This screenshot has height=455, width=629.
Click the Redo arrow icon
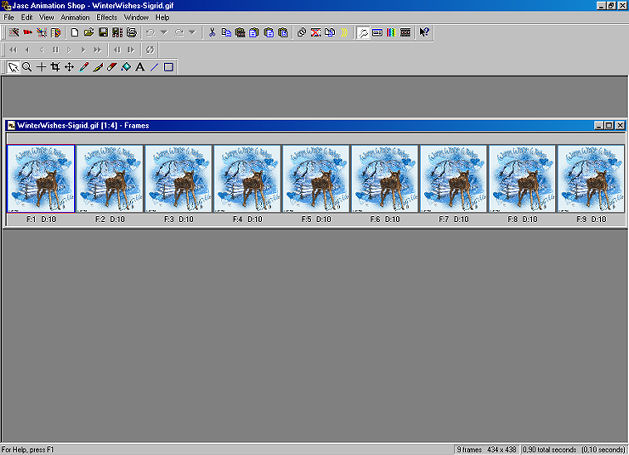[x=179, y=32]
